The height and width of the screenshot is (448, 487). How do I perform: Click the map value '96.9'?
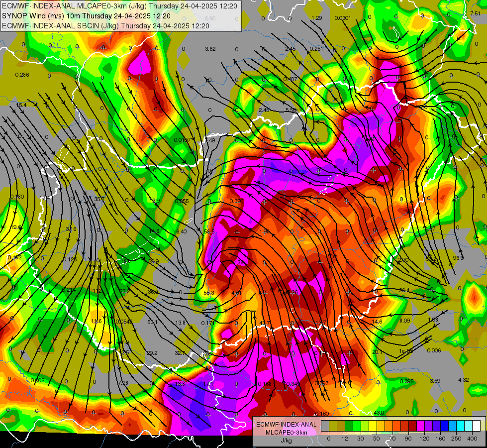tap(458, 258)
